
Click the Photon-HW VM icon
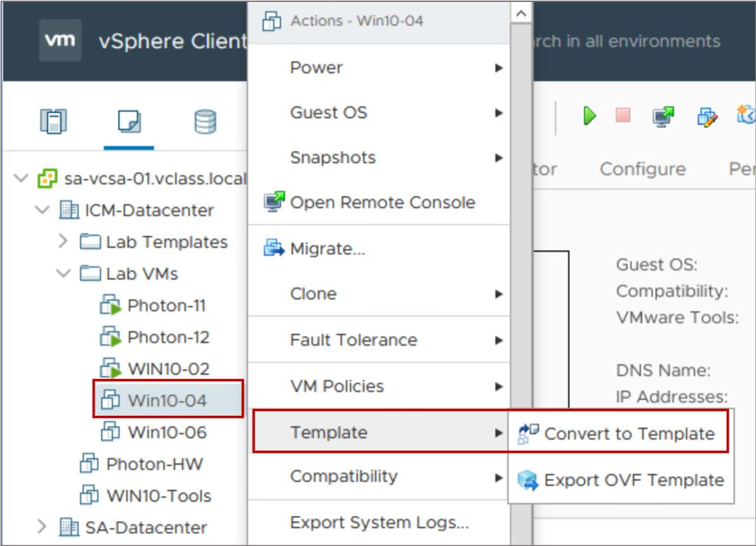click(90, 463)
